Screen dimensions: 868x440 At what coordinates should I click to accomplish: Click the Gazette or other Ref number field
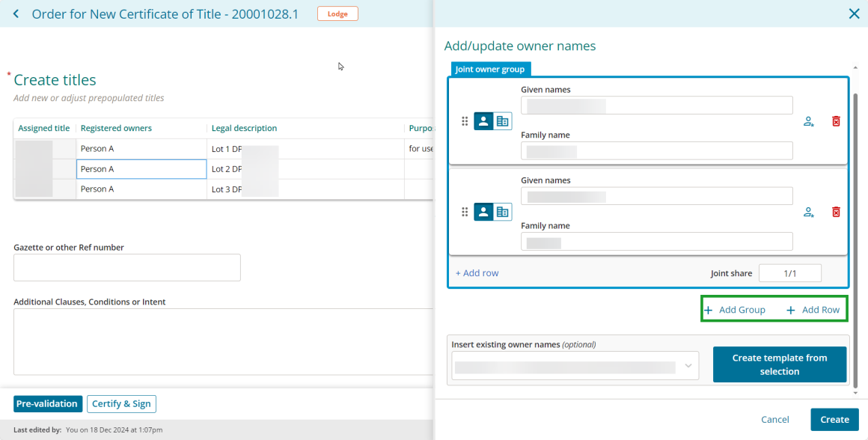tap(126, 267)
